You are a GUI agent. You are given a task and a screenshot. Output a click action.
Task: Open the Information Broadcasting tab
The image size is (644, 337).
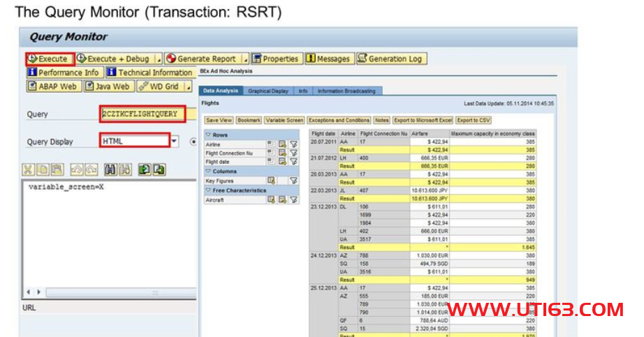click(346, 91)
